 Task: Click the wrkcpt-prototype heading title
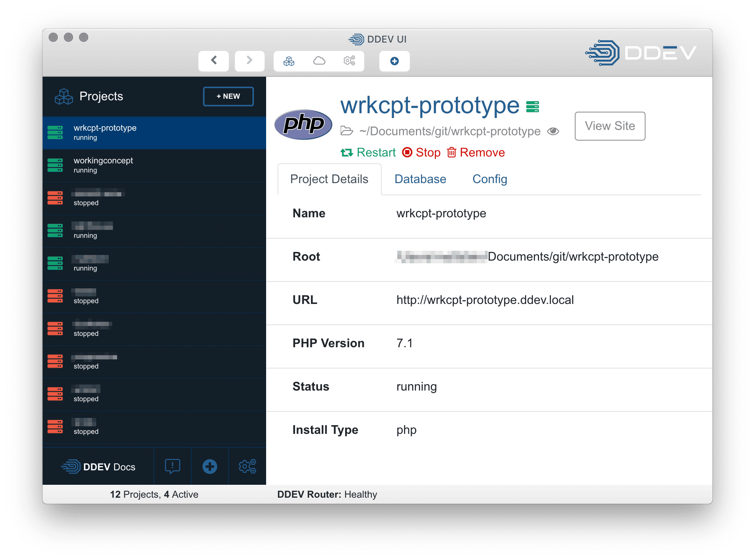tap(430, 105)
